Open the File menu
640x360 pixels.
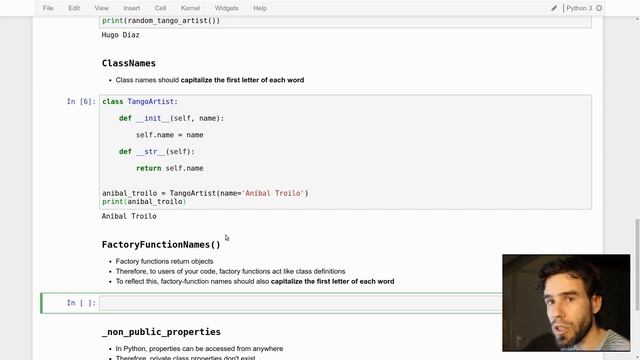pyautogui.click(x=48, y=8)
